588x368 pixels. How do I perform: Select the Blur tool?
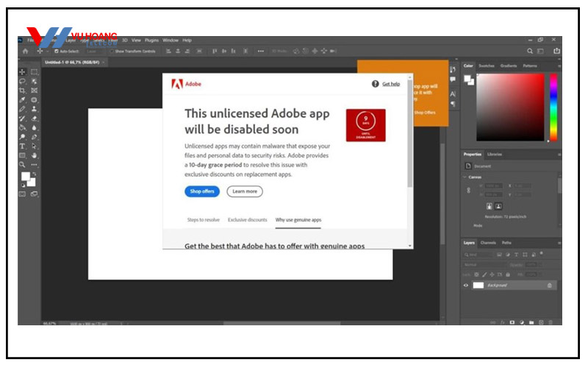point(34,127)
